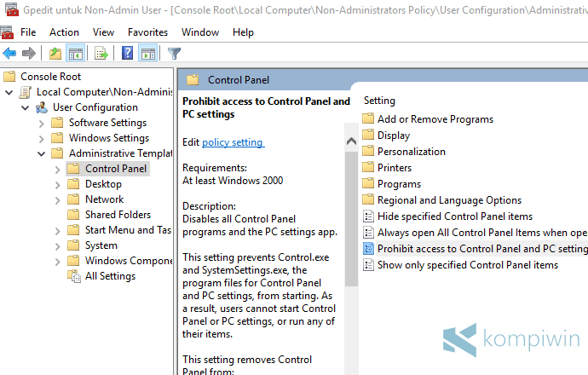Click the Console Root folder icon
The height and width of the screenshot is (375, 588).
[9, 77]
